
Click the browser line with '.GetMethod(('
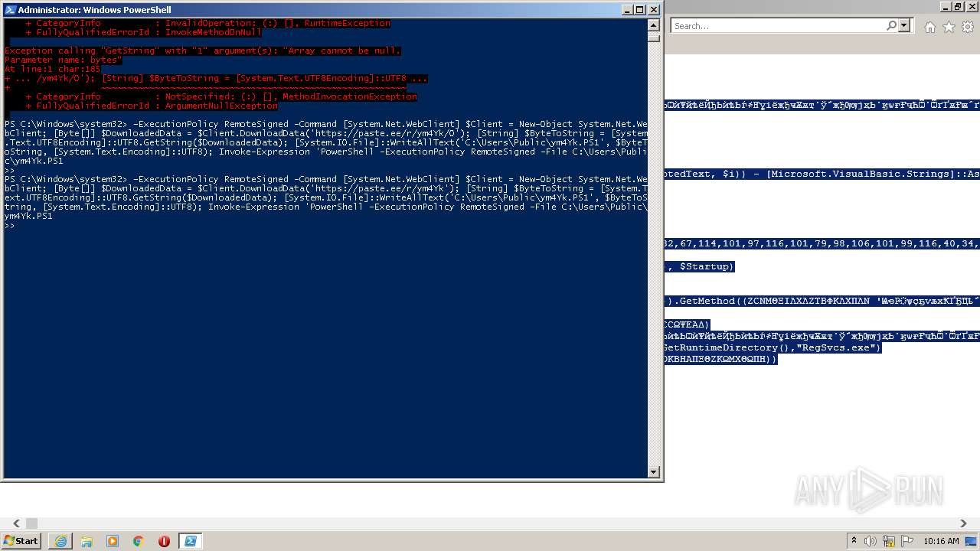[x=822, y=302]
